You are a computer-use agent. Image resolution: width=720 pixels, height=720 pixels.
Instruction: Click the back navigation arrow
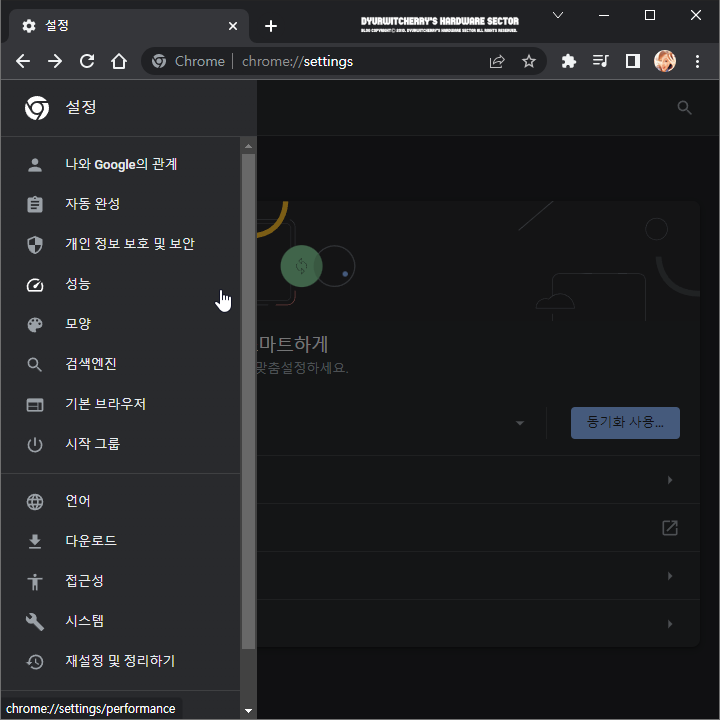coord(23,61)
